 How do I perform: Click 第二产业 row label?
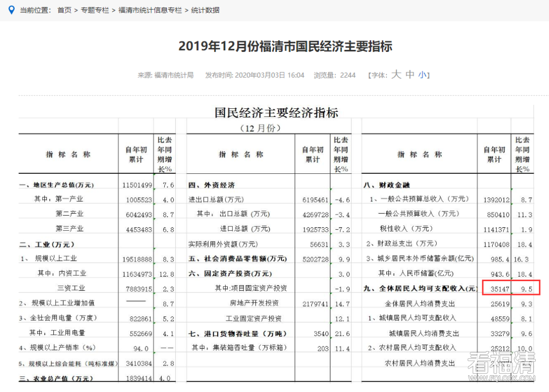(69, 214)
